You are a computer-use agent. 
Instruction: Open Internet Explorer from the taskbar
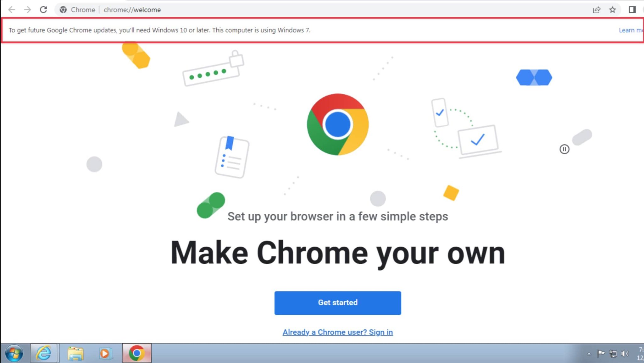44,353
